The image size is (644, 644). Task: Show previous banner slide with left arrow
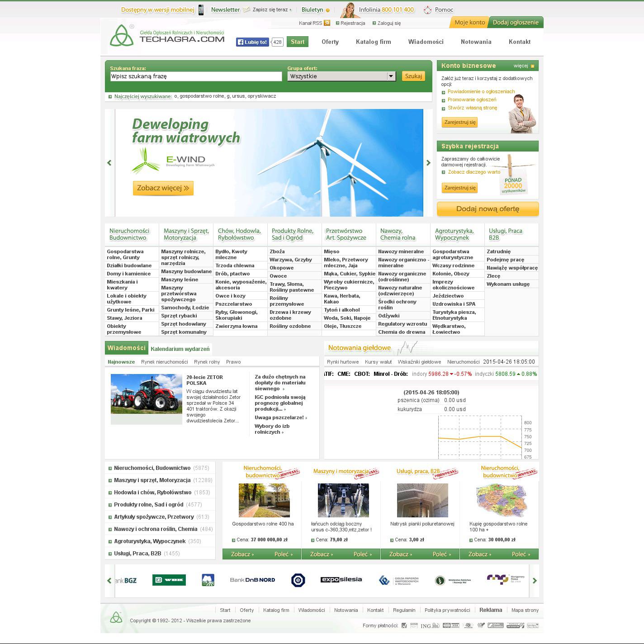(x=109, y=163)
